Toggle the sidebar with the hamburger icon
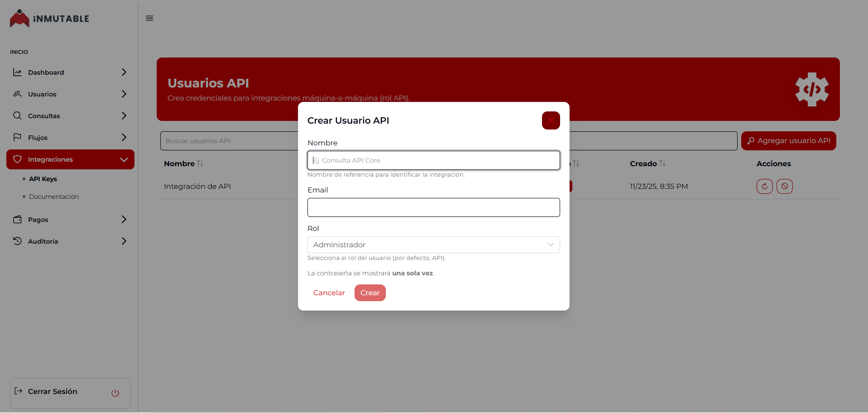 pos(149,18)
